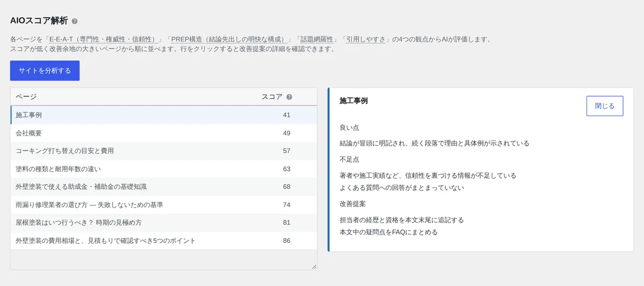Click score value 57
This screenshot has width=644, height=286.
[287, 151]
